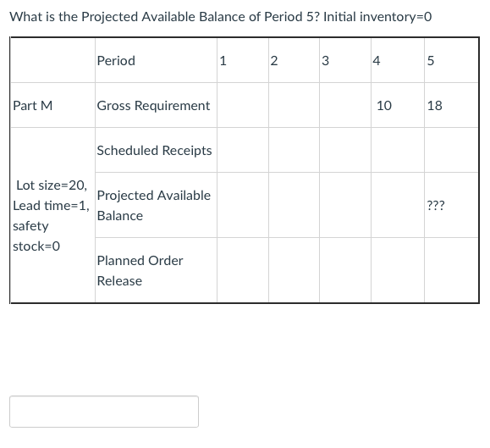Click period column header 4
The image size is (490, 448).
point(377,61)
